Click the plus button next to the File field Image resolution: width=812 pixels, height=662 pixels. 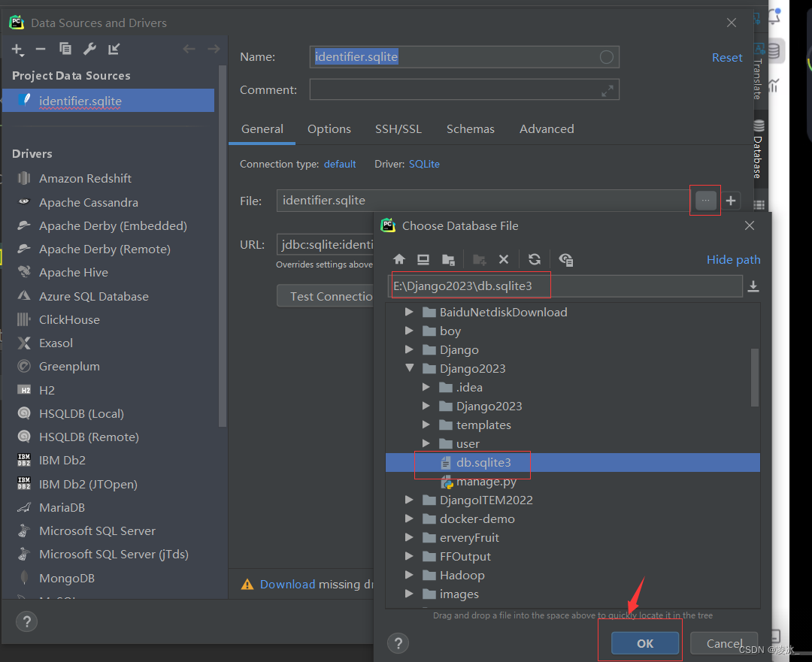tap(731, 201)
